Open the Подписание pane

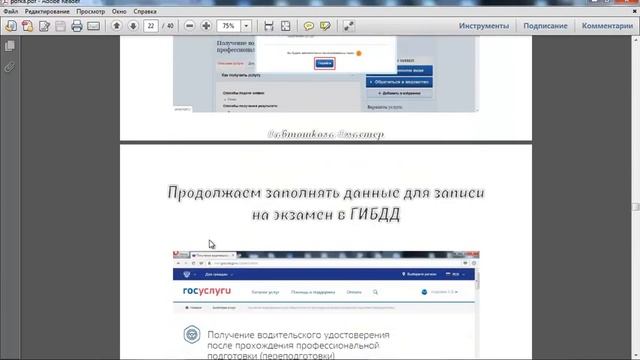coord(545,26)
